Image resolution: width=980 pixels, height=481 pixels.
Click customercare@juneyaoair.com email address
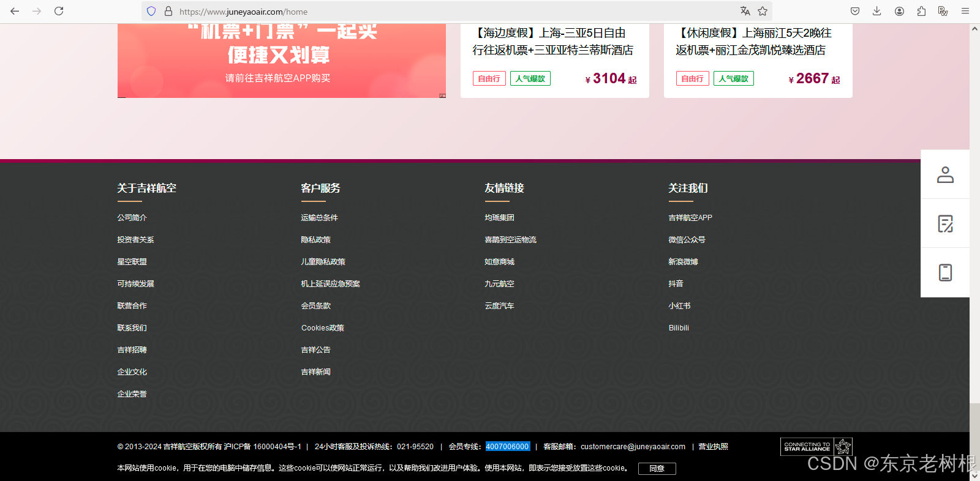click(633, 447)
